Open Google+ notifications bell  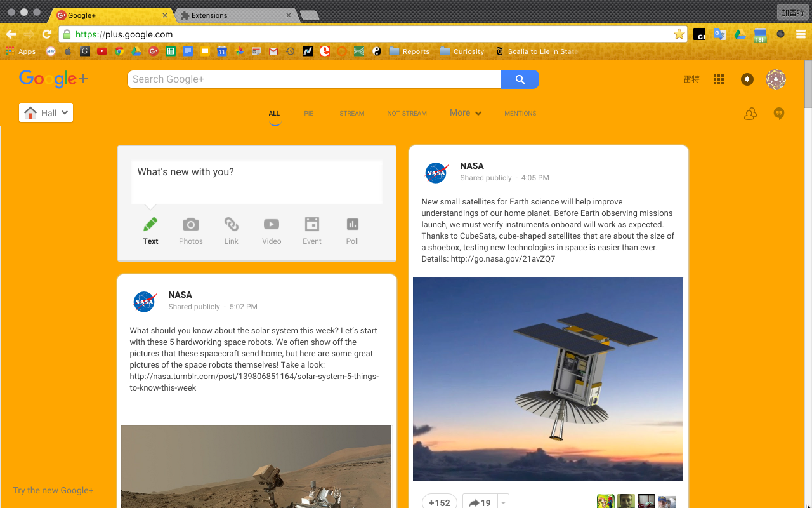(747, 79)
